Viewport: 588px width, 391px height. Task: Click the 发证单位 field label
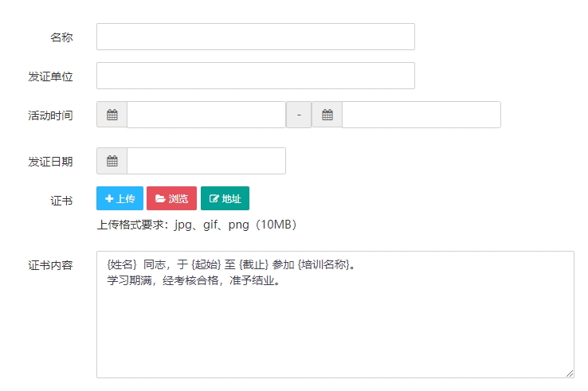point(50,76)
